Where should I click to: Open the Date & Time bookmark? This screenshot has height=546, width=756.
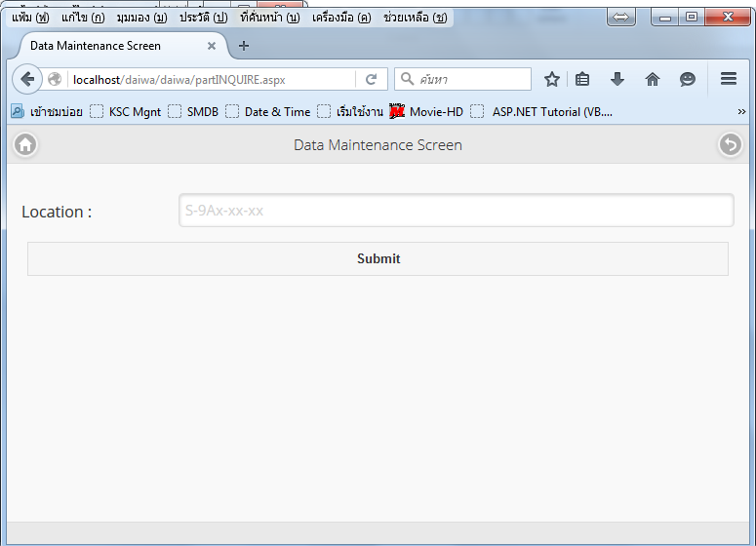(268, 112)
